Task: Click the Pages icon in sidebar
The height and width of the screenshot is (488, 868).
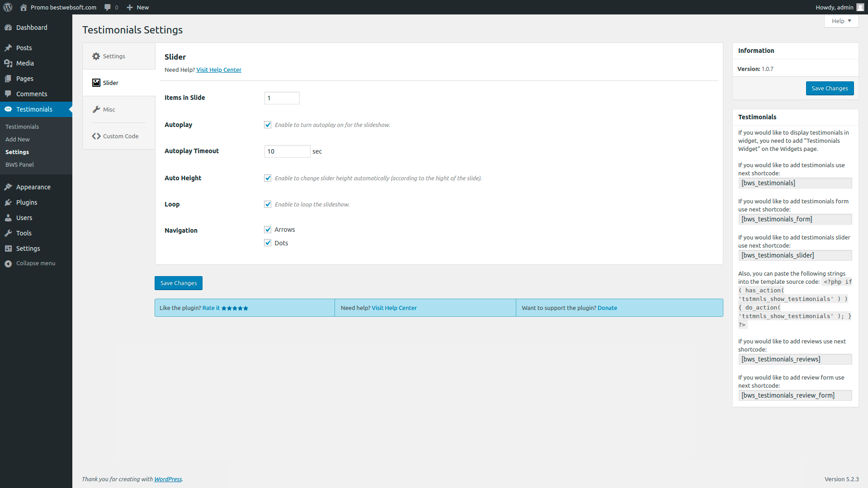Action: (8, 79)
